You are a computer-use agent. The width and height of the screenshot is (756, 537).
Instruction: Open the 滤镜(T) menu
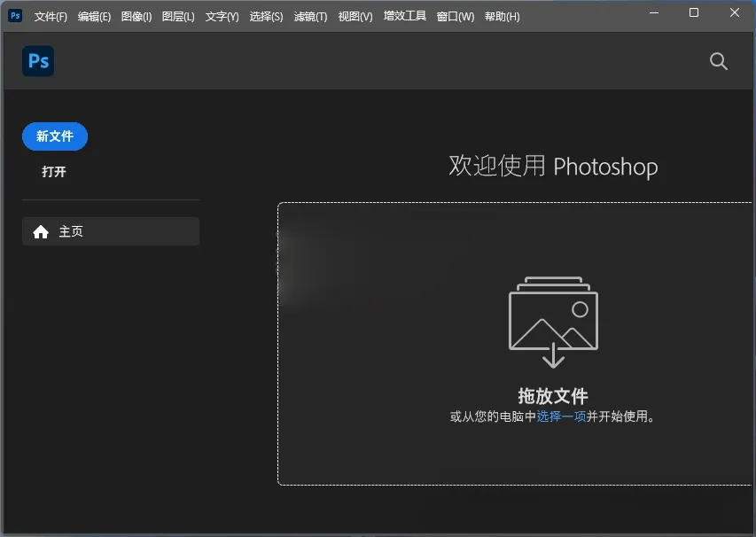point(310,16)
